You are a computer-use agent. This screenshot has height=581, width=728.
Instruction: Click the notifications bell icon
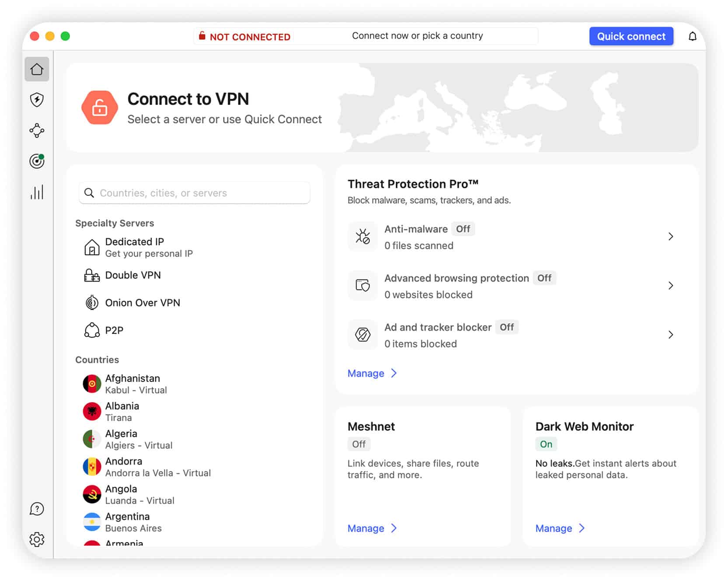point(692,36)
